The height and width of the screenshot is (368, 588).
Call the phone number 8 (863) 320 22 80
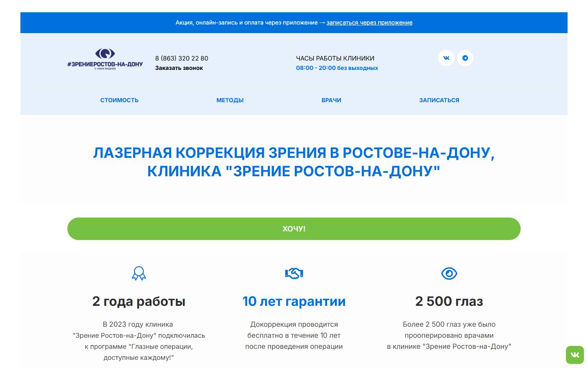click(182, 58)
